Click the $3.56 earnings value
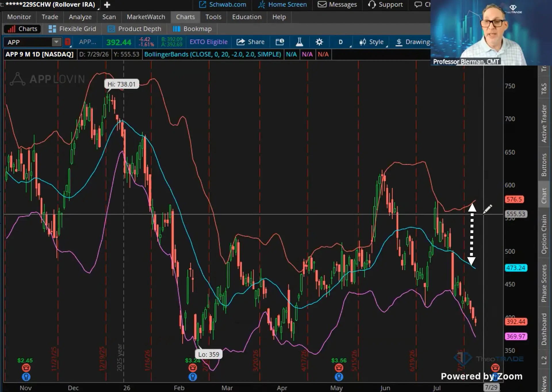Viewport: 552px width, 392px height. click(339, 360)
